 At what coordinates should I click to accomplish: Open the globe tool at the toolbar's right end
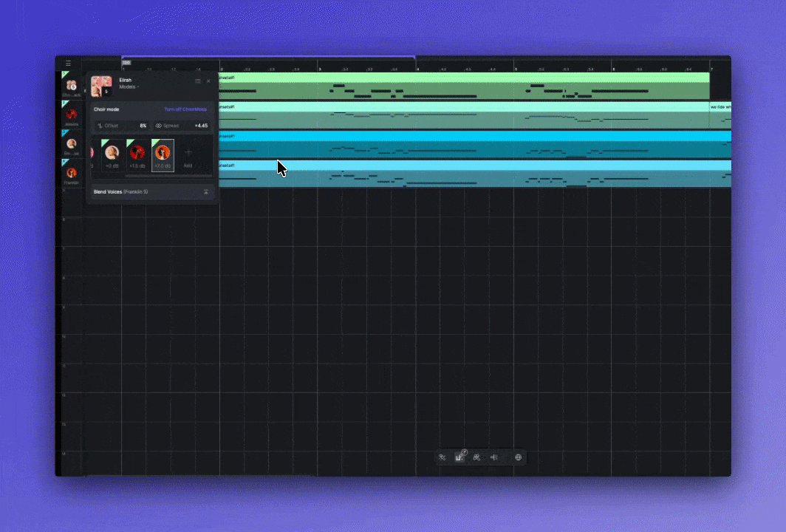coord(519,458)
